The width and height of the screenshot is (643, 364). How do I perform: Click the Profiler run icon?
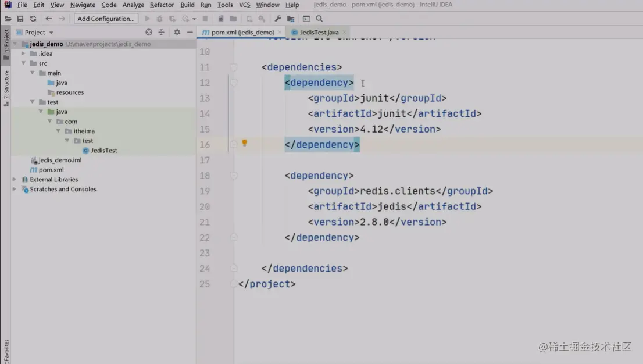tap(186, 19)
